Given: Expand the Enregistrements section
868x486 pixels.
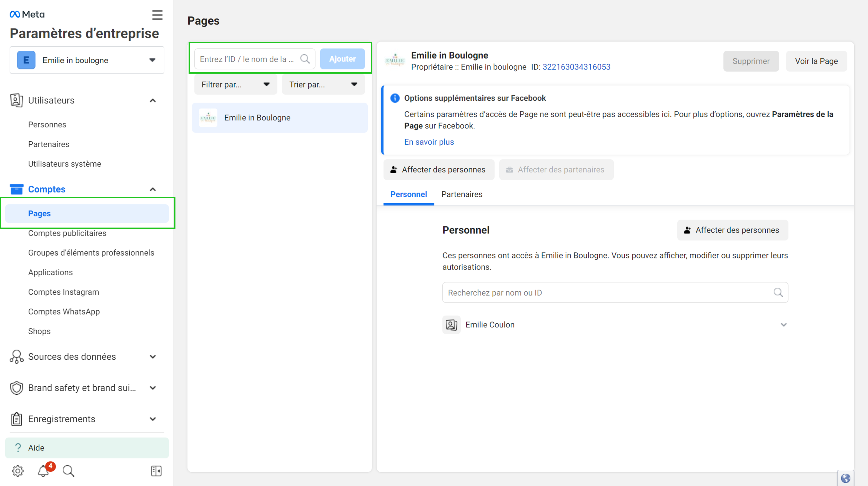Looking at the screenshot, I should pyautogui.click(x=153, y=419).
